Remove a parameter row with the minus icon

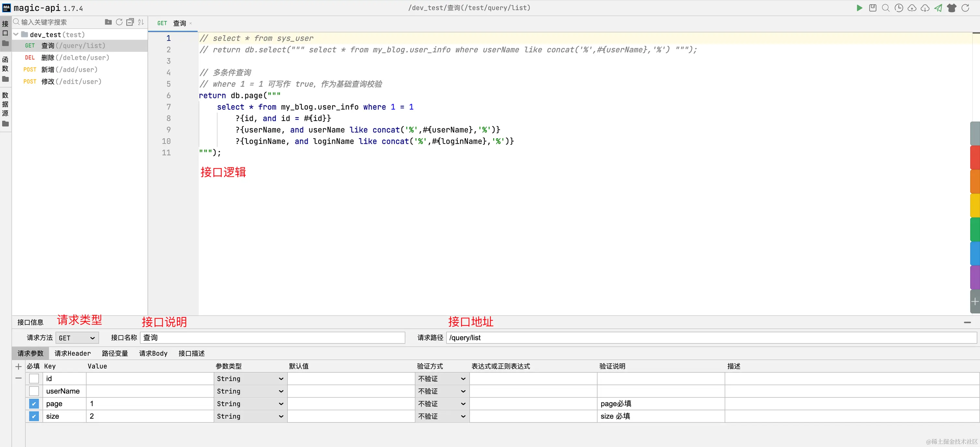pos(18,378)
